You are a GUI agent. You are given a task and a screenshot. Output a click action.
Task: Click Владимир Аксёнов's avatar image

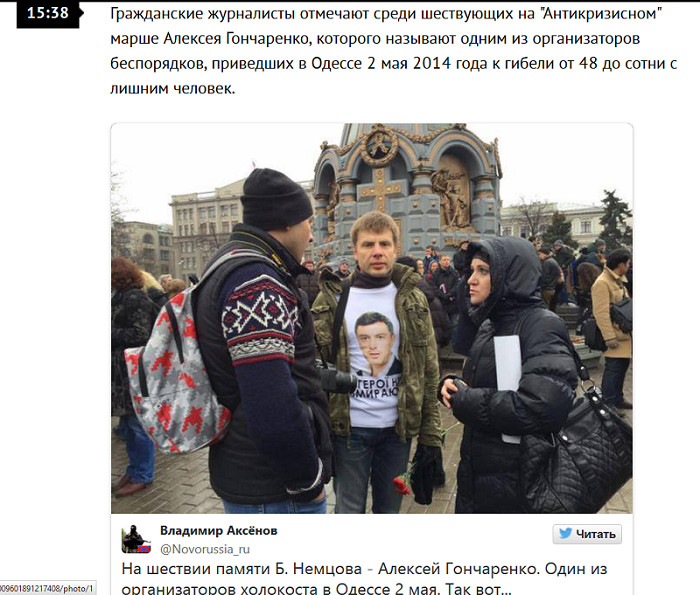point(136,539)
